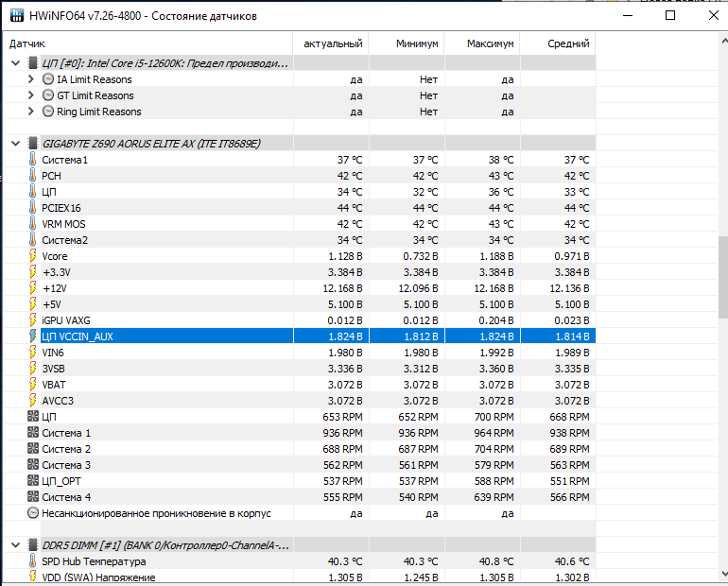The image size is (728, 586).
Task: Click the 3.360 В maximum 3VSB value
Action: tap(496, 369)
